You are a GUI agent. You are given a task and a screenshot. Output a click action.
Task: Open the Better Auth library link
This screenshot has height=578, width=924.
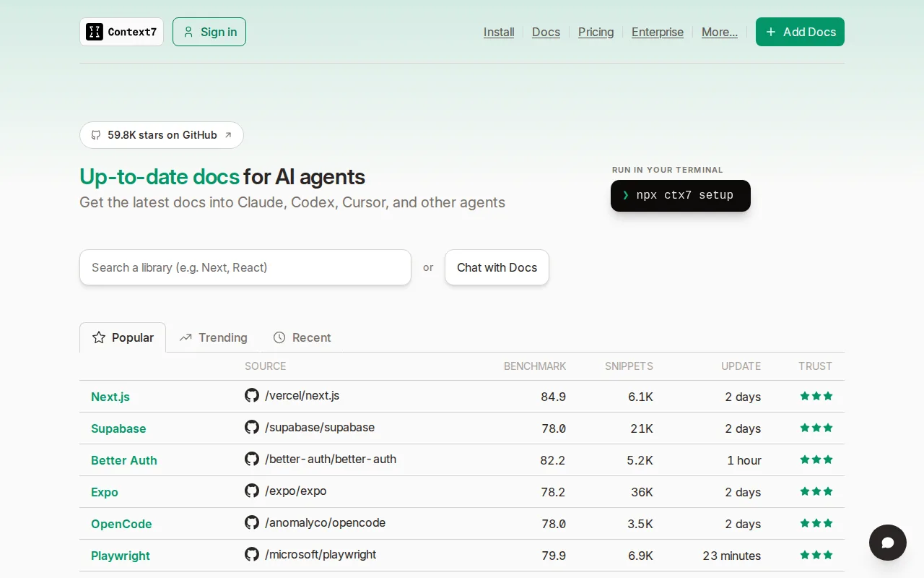tap(124, 460)
